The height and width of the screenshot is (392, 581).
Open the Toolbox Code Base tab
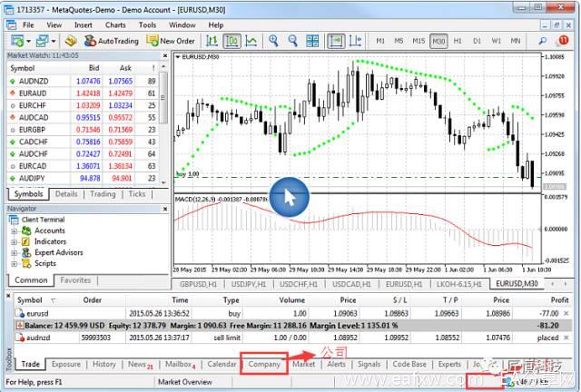[409, 364]
